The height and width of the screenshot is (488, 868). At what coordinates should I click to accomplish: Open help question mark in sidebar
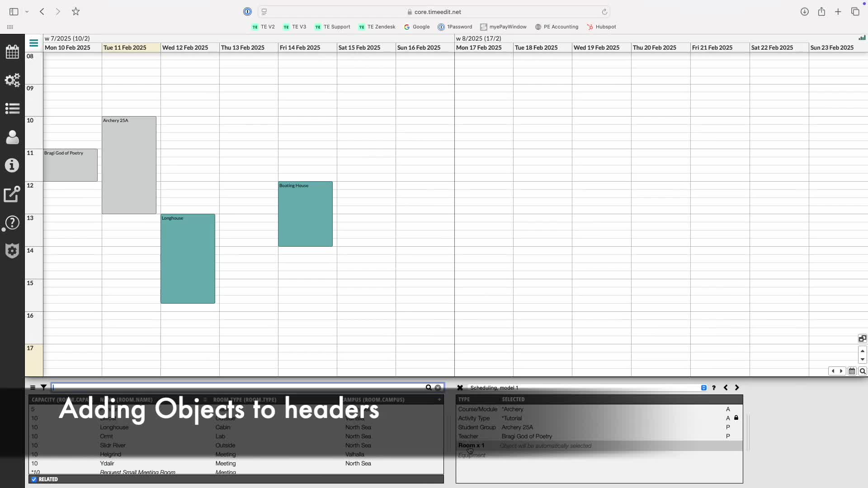12,223
